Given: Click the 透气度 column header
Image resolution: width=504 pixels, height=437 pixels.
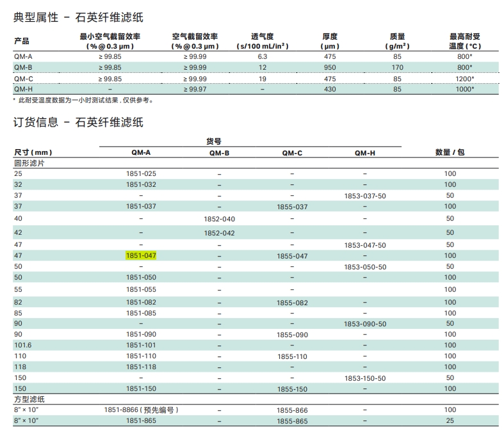Looking at the screenshot, I should click(262, 36).
